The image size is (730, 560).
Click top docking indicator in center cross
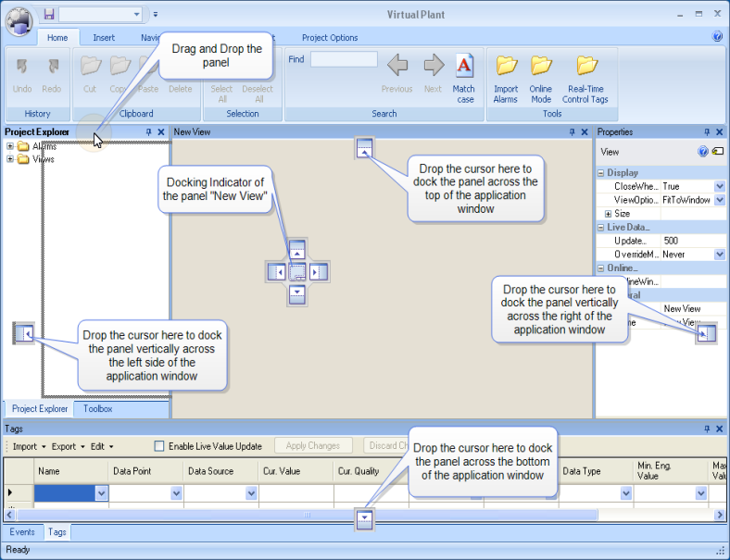(297, 249)
